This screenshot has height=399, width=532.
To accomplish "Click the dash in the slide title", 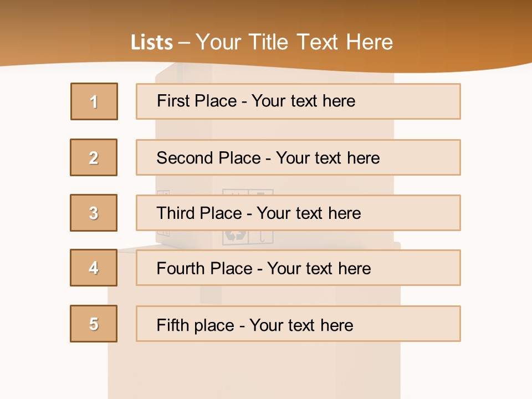I will pyautogui.click(x=185, y=43).
